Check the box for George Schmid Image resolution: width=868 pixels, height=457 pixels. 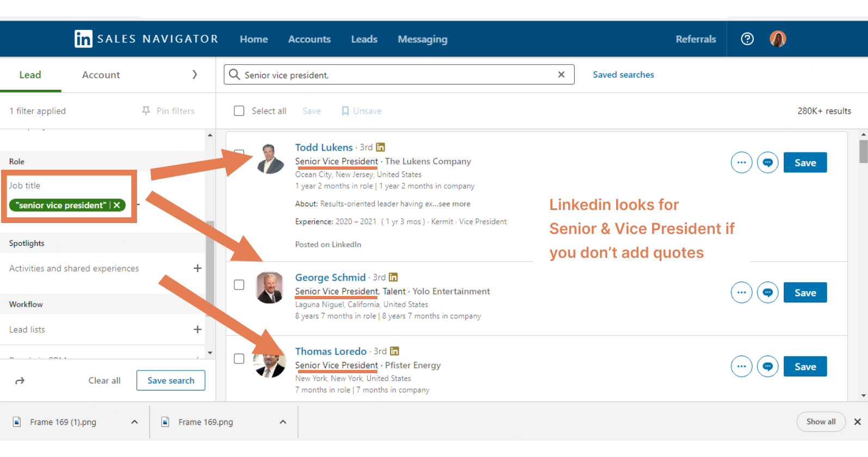pyautogui.click(x=239, y=285)
